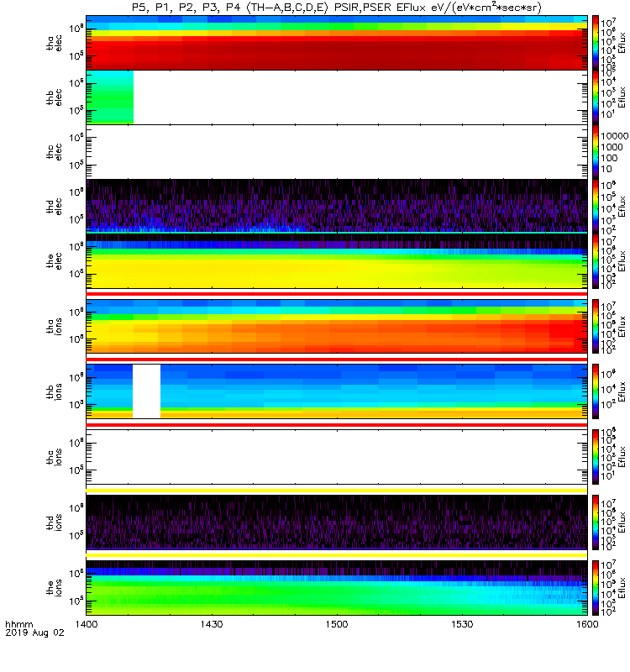This screenshot has width=630, height=672.
Task: Click the '1600' time tick label
Action: click(587, 624)
